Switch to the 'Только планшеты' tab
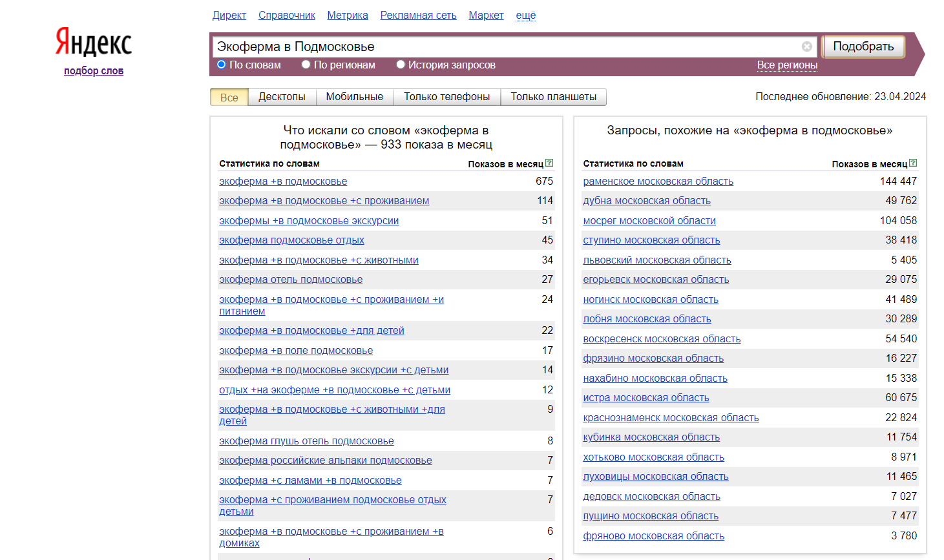 554,97
